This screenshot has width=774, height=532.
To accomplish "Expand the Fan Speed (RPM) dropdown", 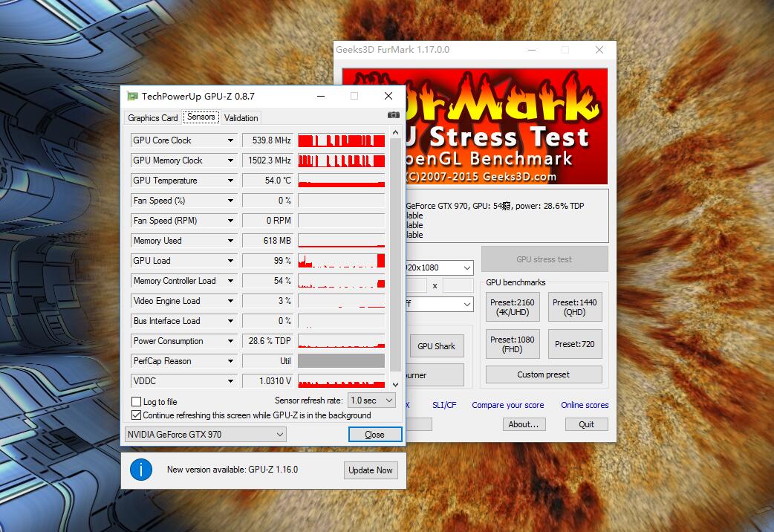I will [x=230, y=221].
